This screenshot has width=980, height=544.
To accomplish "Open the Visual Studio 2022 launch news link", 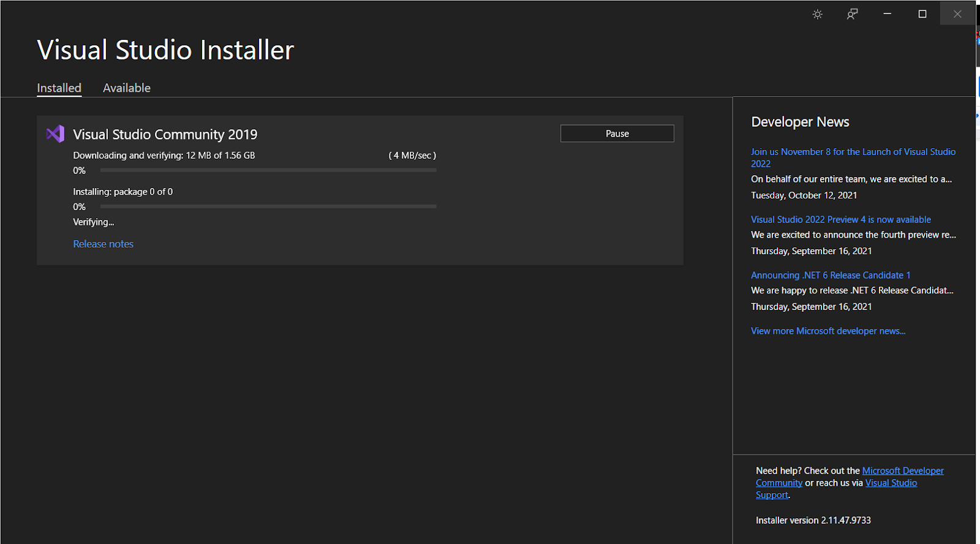I will [x=853, y=157].
